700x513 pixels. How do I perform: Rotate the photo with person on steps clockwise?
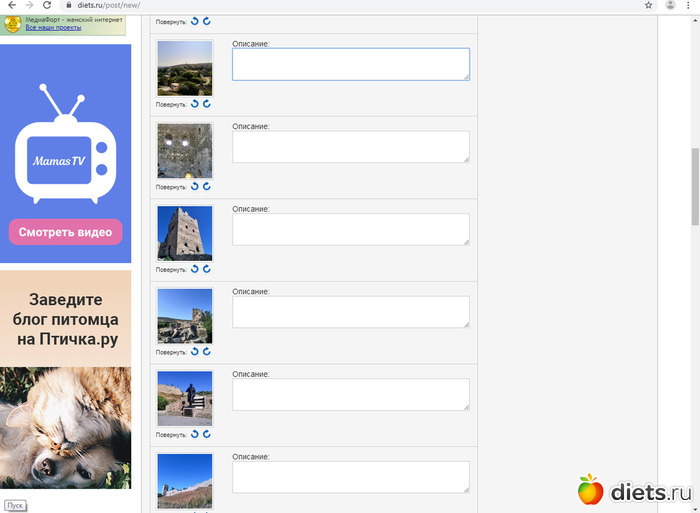click(x=207, y=435)
